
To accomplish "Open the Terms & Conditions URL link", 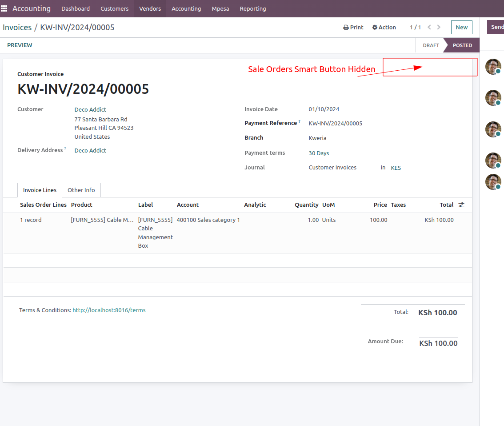I will coord(109,310).
